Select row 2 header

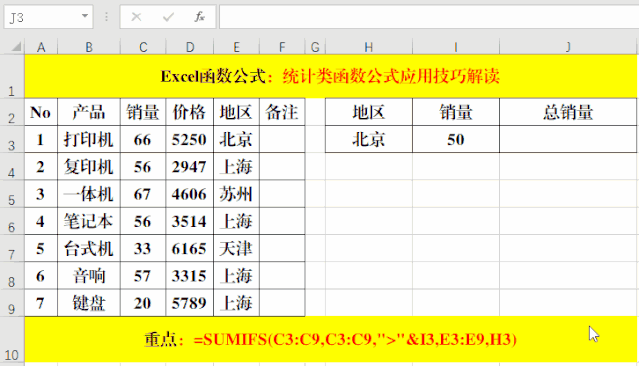(x=12, y=112)
